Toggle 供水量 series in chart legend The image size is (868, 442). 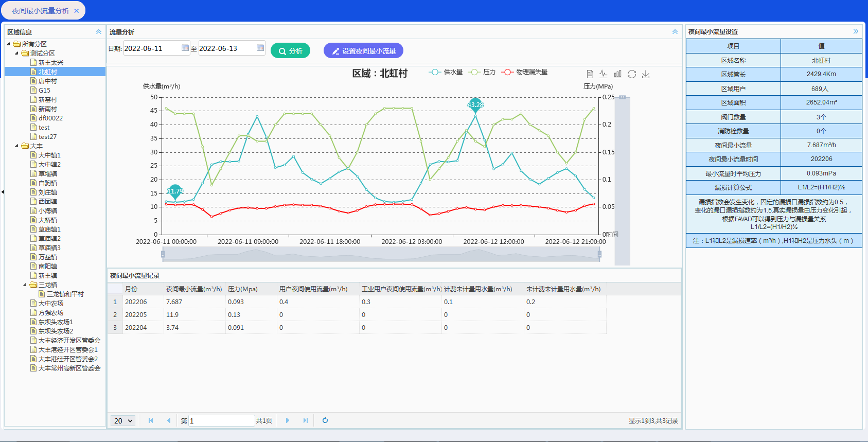point(446,72)
